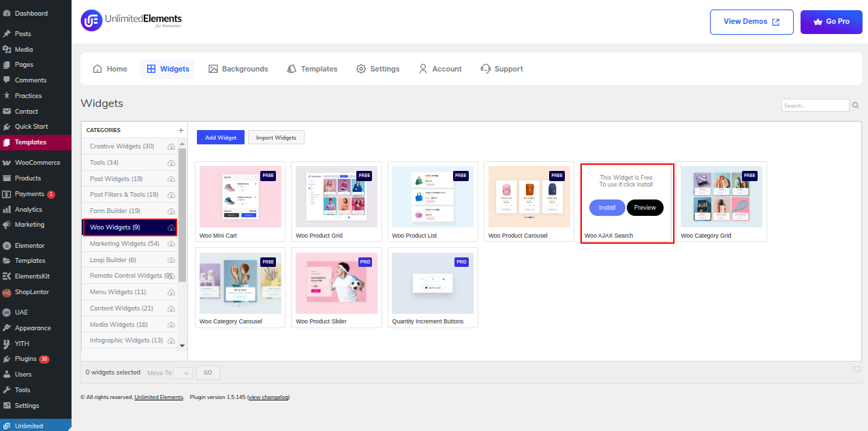Open Comments using its speech bubble icon
868x431 pixels.
coord(7,80)
